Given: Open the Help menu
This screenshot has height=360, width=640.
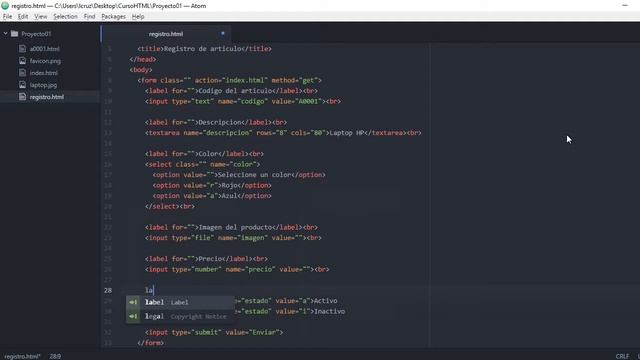Looking at the screenshot, I should pos(138,17).
